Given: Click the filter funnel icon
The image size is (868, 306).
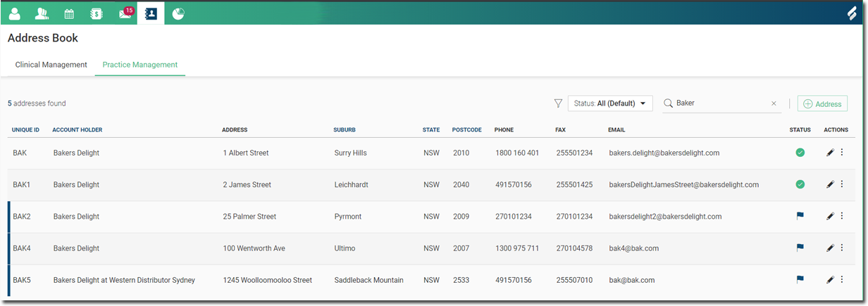Looking at the screenshot, I should point(558,103).
